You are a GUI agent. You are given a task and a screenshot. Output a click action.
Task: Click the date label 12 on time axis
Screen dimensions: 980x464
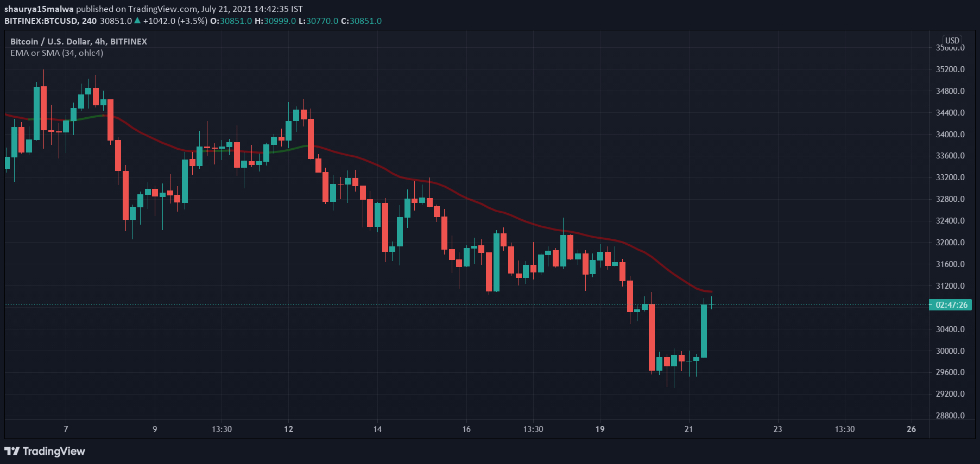tap(289, 429)
